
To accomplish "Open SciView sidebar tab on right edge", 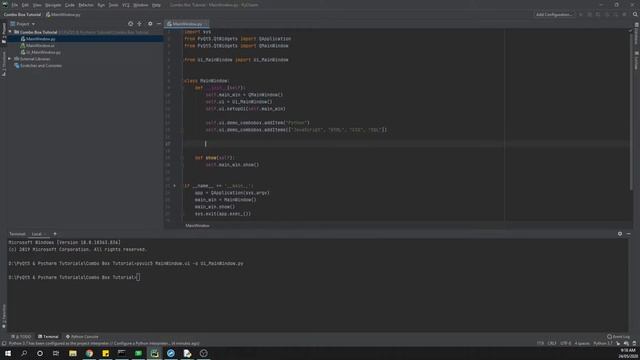I will coord(636,60).
